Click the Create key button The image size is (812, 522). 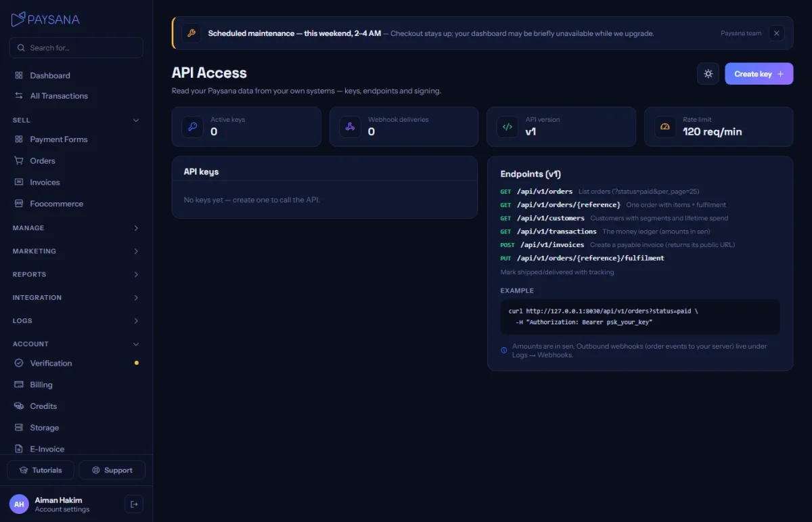[759, 74]
